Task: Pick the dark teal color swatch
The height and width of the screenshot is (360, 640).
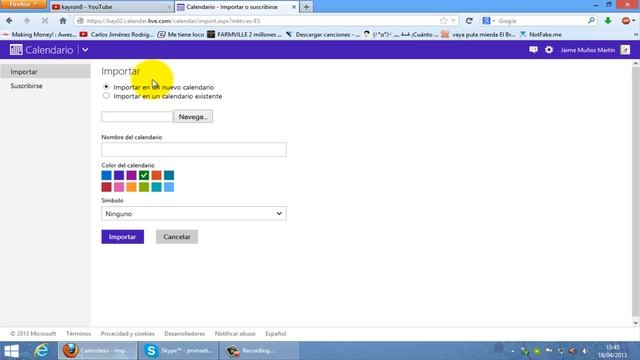Action: pyautogui.click(x=169, y=175)
